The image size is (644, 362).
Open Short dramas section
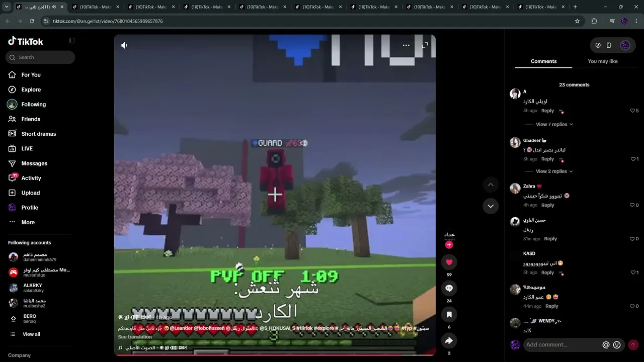coord(38,134)
